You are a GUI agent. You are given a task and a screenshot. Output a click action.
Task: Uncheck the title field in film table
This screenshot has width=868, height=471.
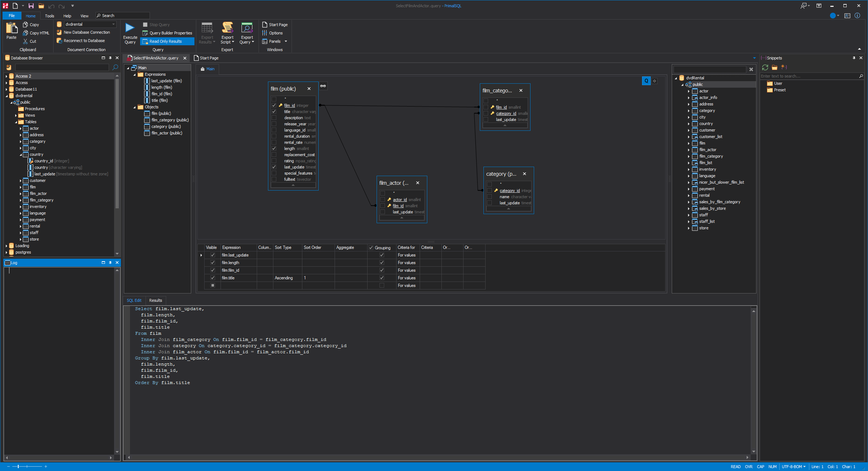pos(274,112)
